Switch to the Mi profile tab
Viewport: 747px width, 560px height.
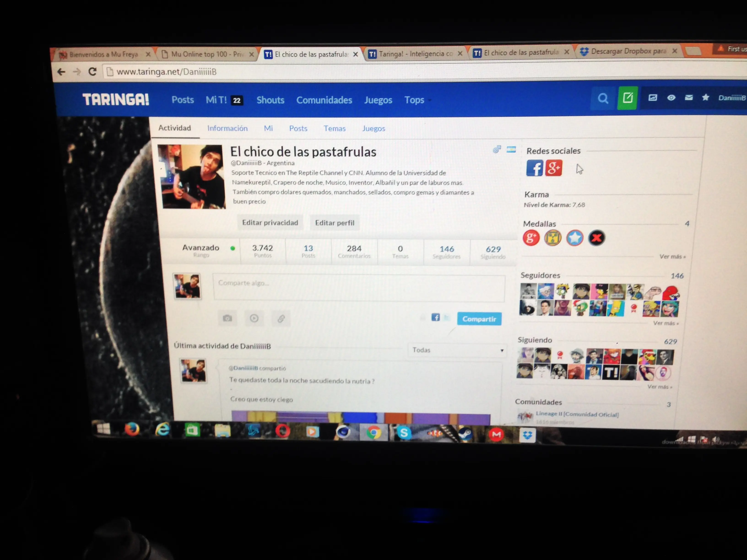tap(268, 128)
